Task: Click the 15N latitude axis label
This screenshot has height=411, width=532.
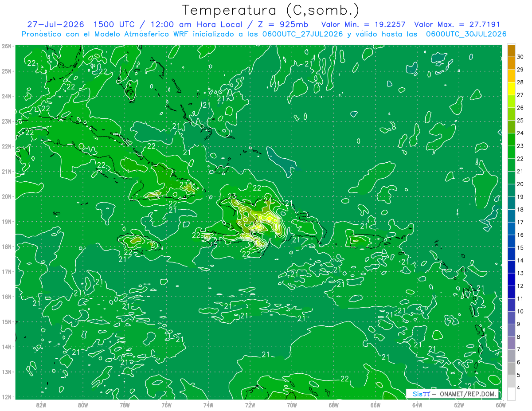Action: [6, 321]
